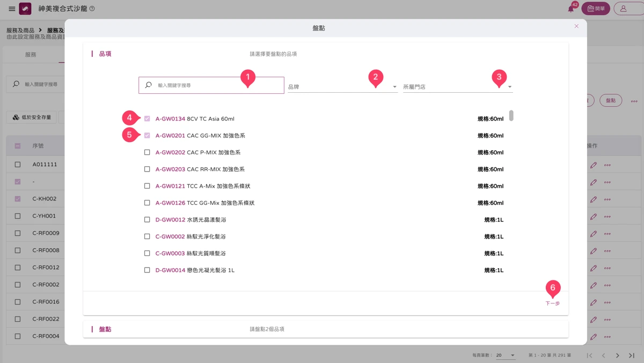
Task: Tick checkbox for C-GW0002 絲馭光淨化髮浴
Action: coord(147,236)
